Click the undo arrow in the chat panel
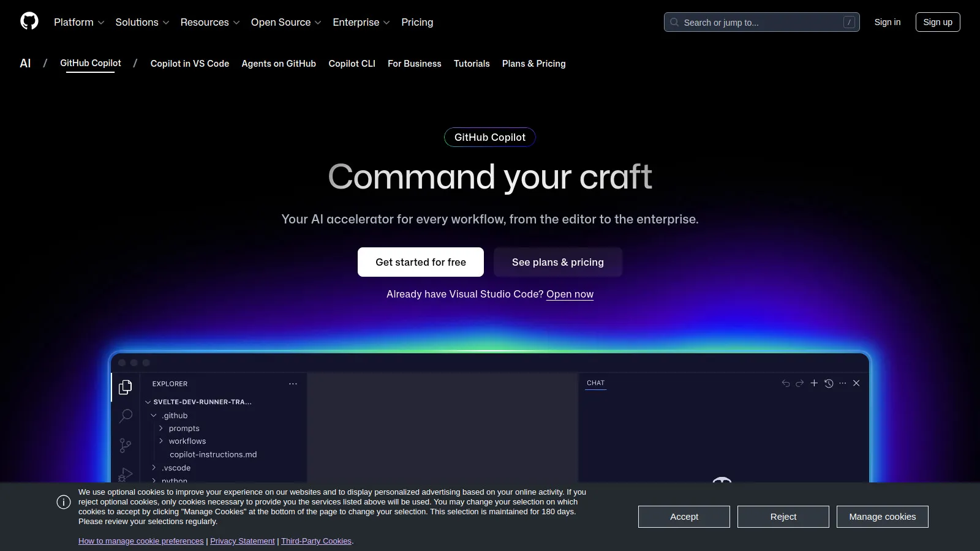 pyautogui.click(x=785, y=383)
